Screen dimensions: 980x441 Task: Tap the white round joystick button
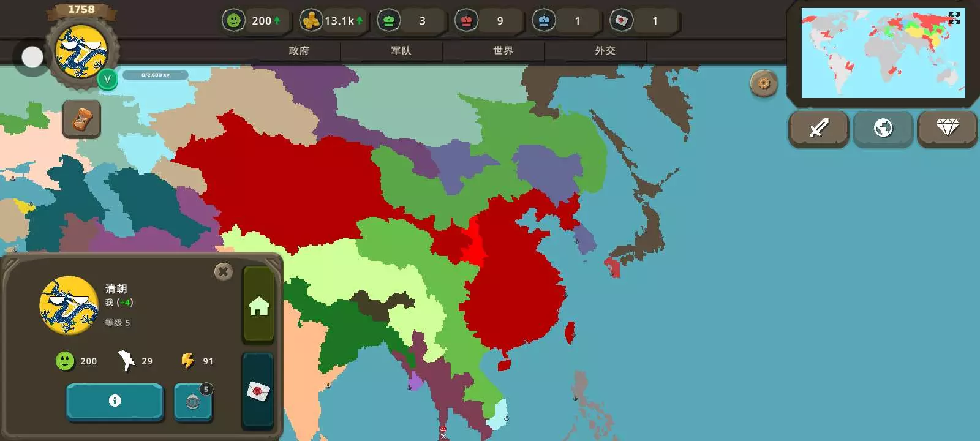(x=32, y=57)
